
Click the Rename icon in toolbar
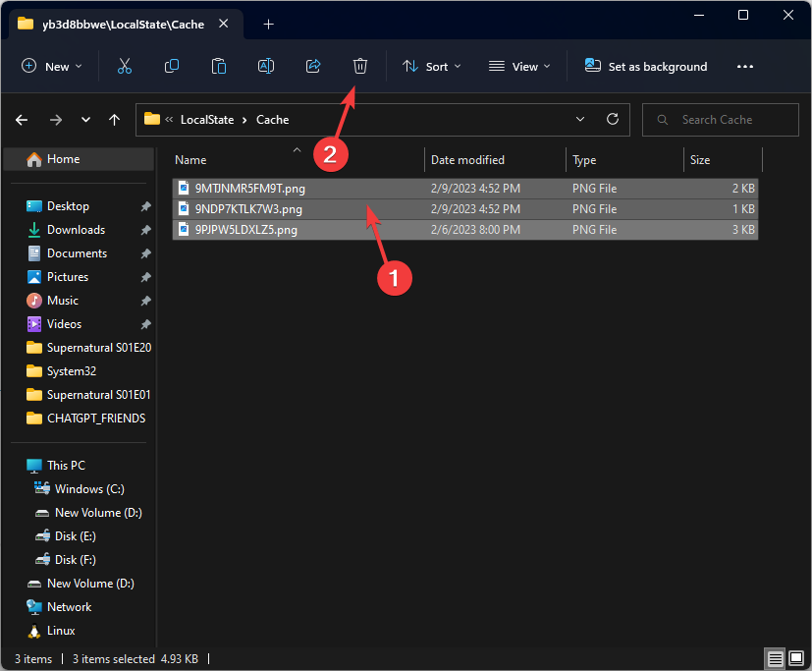[x=266, y=66]
